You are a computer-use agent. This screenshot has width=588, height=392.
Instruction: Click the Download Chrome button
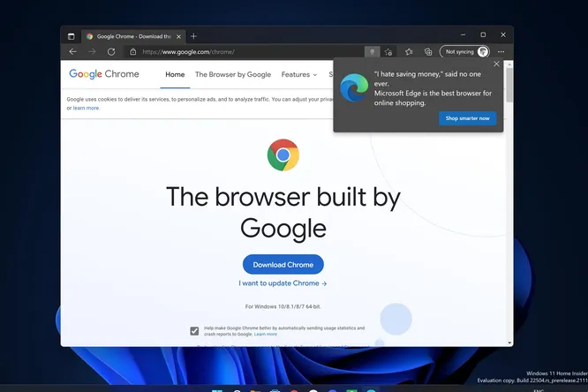(x=283, y=265)
